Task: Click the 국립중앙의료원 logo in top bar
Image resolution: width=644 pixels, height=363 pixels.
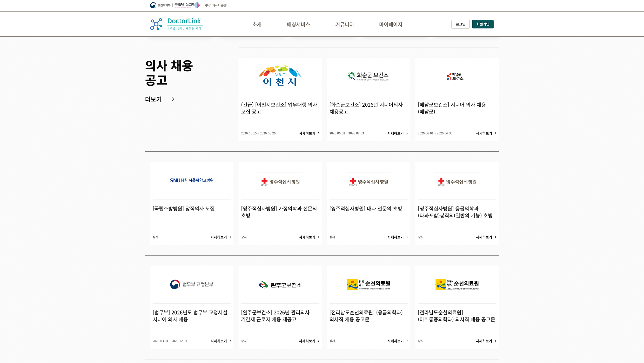Action: pyautogui.click(x=187, y=5)
